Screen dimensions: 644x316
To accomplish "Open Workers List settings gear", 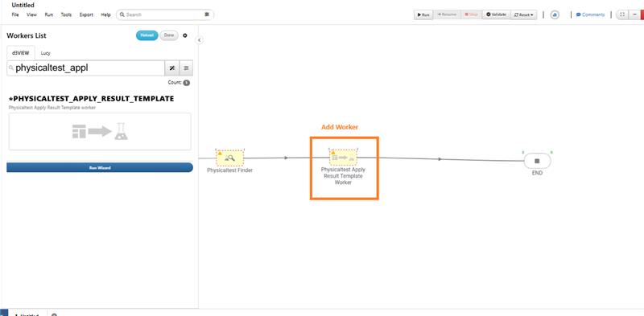I will (x=185, y=35).
